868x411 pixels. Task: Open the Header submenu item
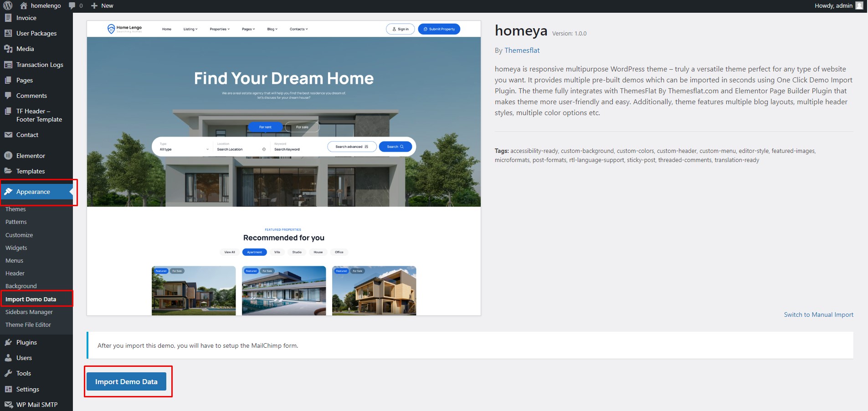coord(15,274)
